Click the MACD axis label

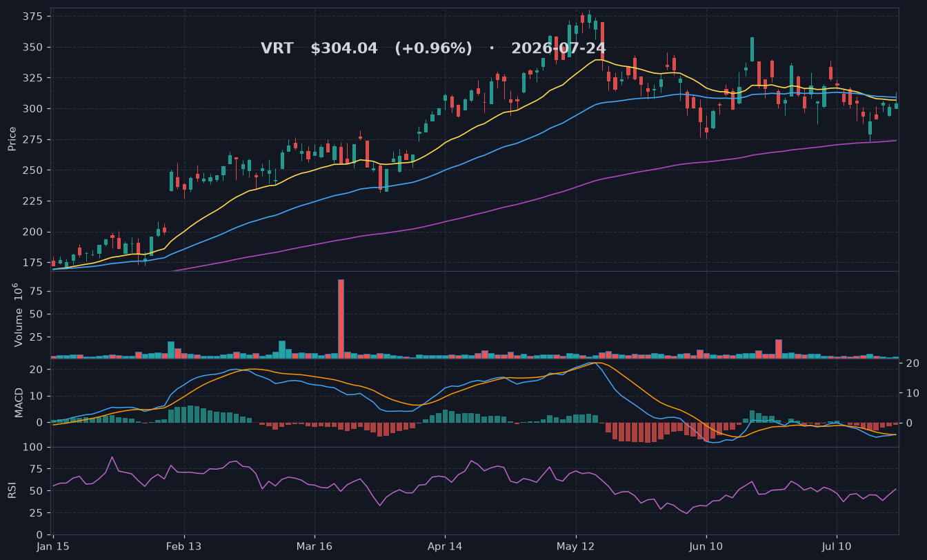pyautogui.click(x=19, y=402)
